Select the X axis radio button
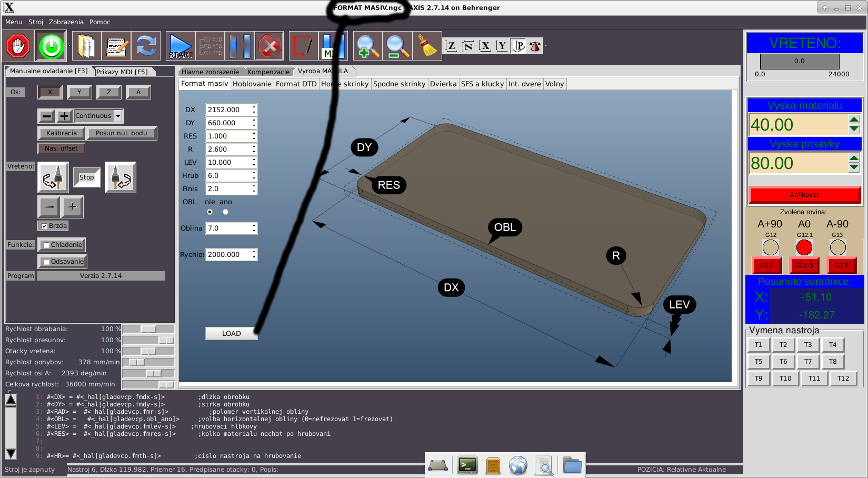Image resolution: width=868 pixels, height=478 pixels. [x=50, y=92]
